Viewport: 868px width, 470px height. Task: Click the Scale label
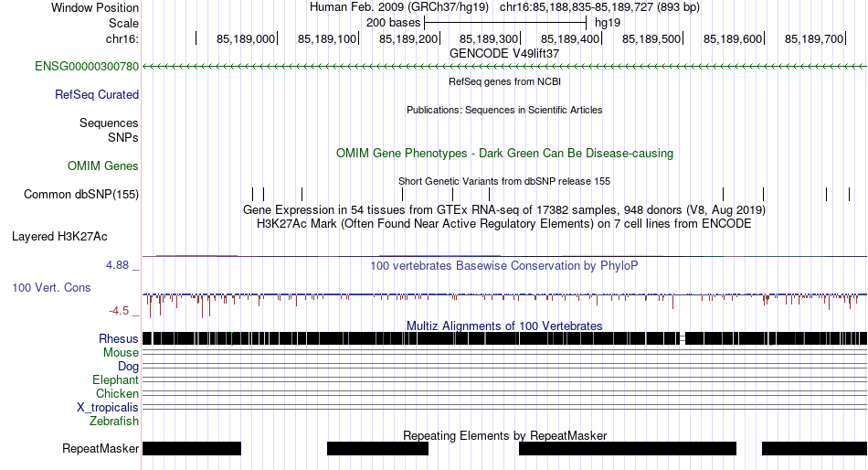pyautogui.click(x=123, y=23)
